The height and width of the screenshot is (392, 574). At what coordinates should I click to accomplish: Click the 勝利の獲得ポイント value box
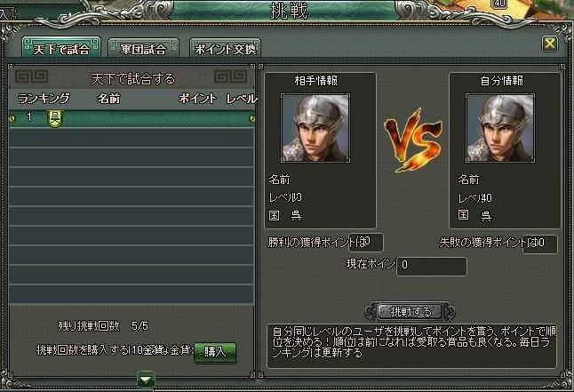pyautogui.click(x=366, y=243)
